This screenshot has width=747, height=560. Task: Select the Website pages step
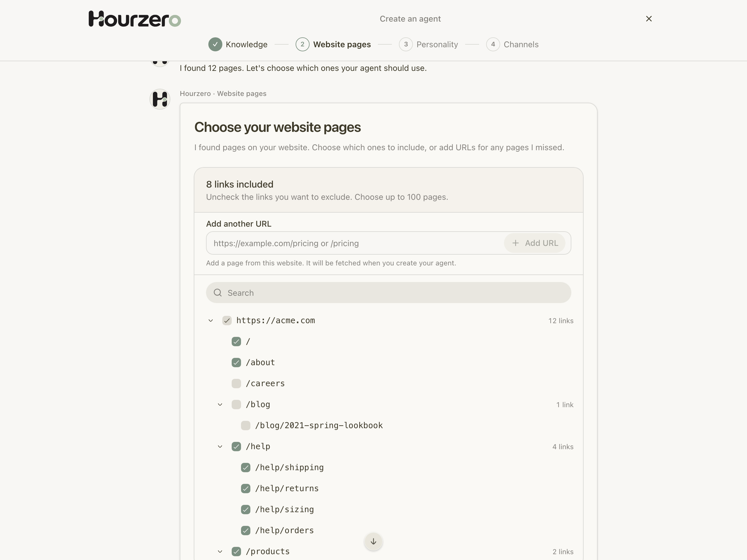pos(333,44)
